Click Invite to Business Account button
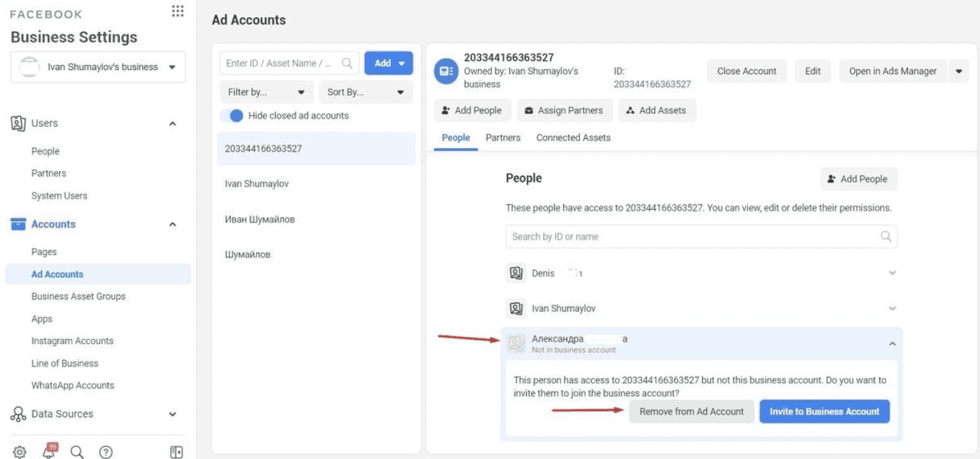Image resolution: width=980 pixels, height=459 pixels. tap(825, 412)
